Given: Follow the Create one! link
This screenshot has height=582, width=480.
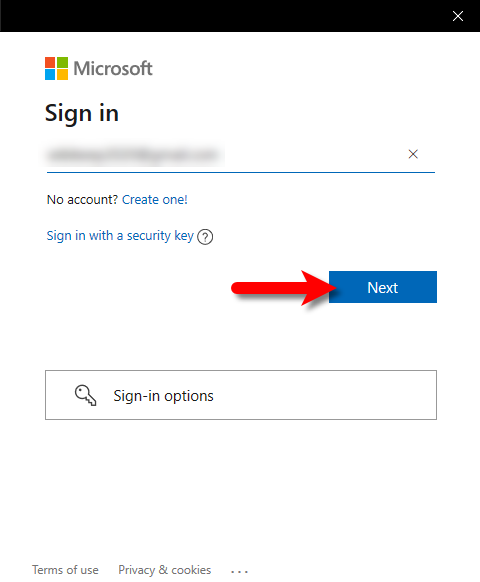Looking at the screenshot, I should [x=155, y=200].
